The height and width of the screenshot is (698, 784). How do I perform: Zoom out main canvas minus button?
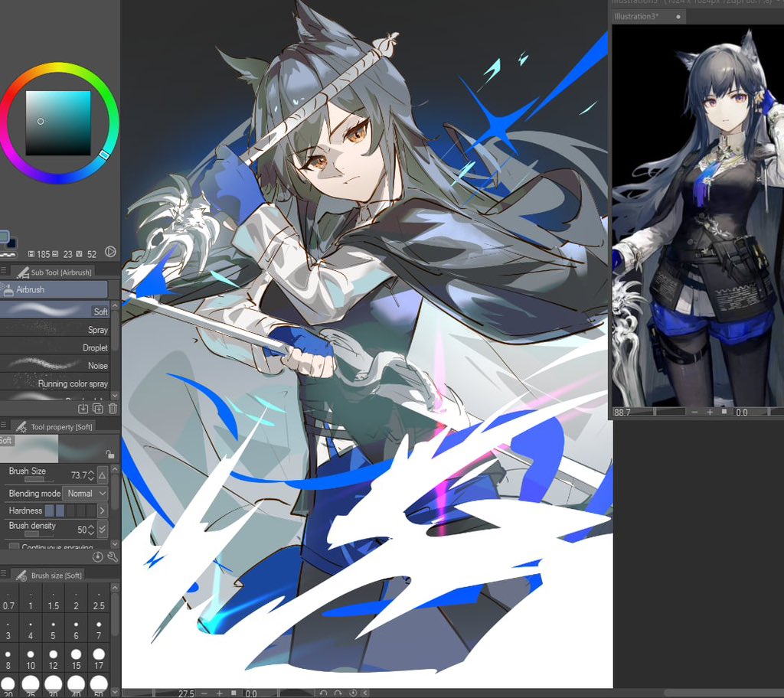204,693
